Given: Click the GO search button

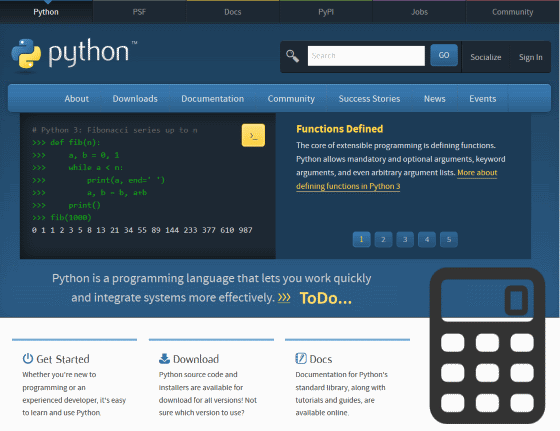Looking at the screenshot, I should pos(444,55).
